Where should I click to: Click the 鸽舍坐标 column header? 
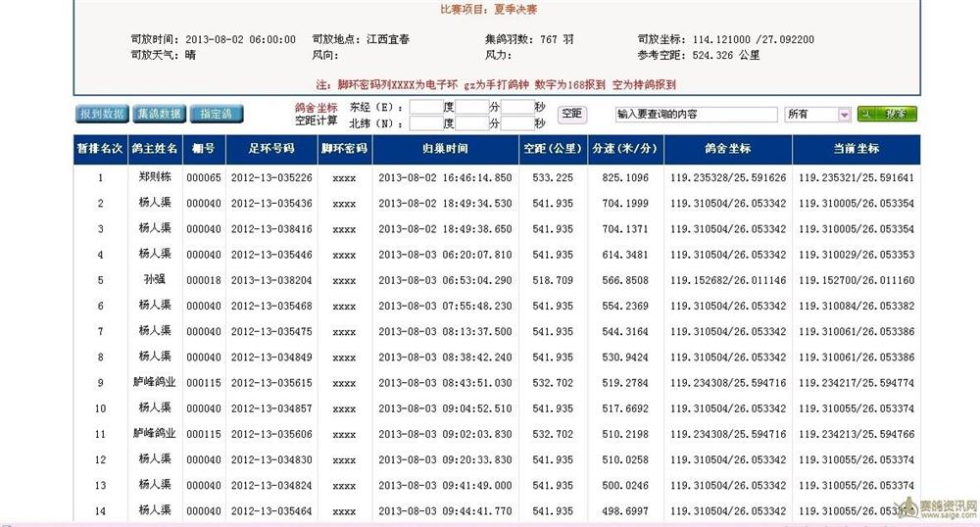pyautogui.click(x=728, y=149)
